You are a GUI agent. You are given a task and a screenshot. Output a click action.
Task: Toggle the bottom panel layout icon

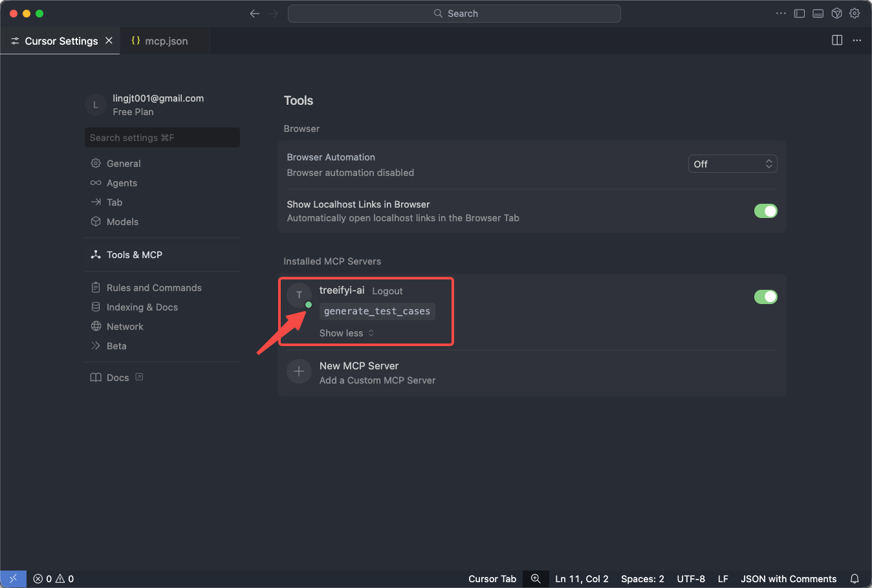pyautogui.click(x=818, y=14)
